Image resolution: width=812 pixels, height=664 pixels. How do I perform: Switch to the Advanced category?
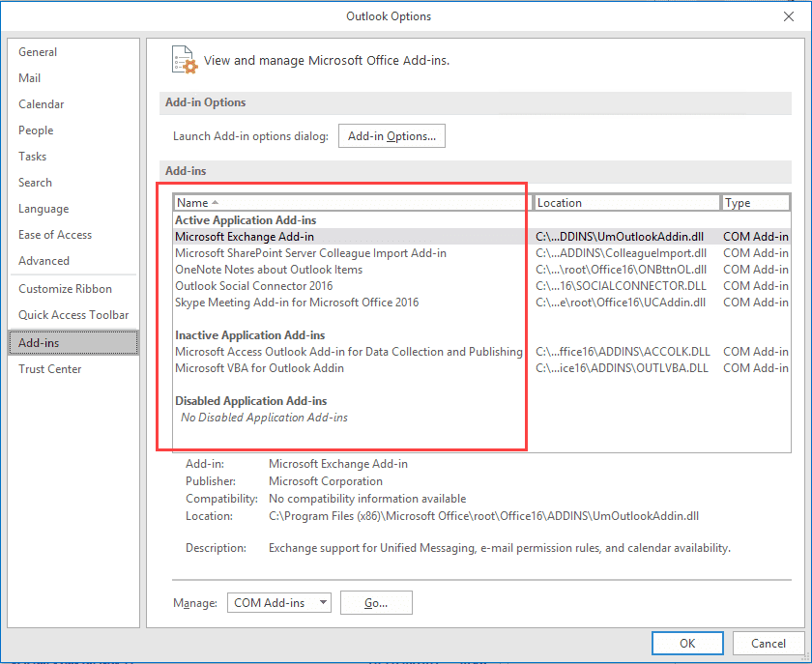point(44,261)
